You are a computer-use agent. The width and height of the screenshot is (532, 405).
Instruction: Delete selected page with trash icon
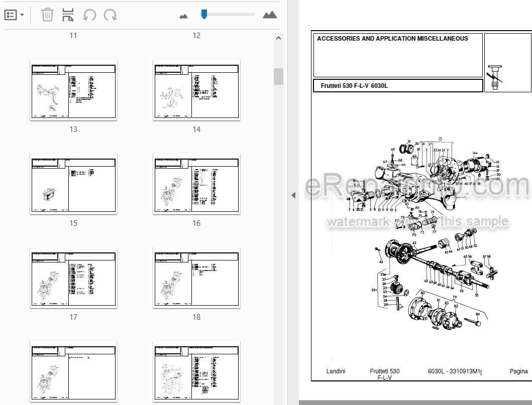tap(47, 15)
